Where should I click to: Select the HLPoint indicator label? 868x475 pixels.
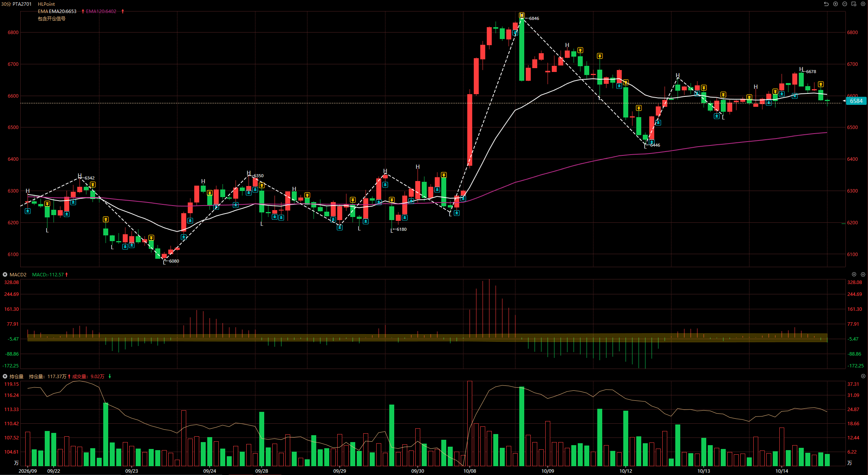[x=46, y=4]
